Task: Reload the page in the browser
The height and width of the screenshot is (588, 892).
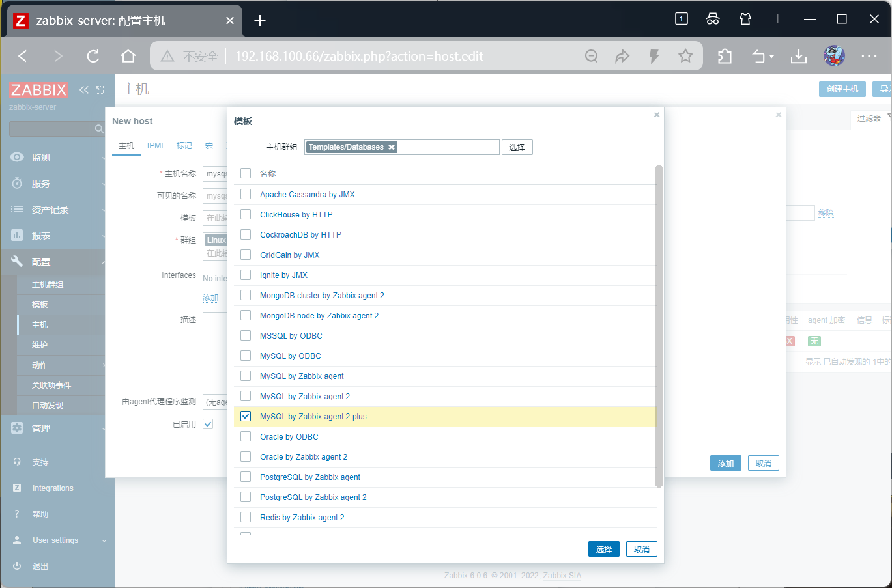Action: point(93,56)
